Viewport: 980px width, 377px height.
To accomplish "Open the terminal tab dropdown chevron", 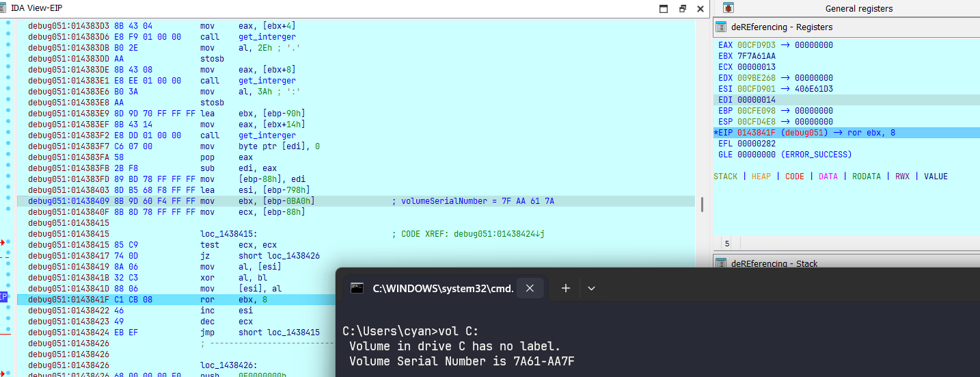I will 592,288.
